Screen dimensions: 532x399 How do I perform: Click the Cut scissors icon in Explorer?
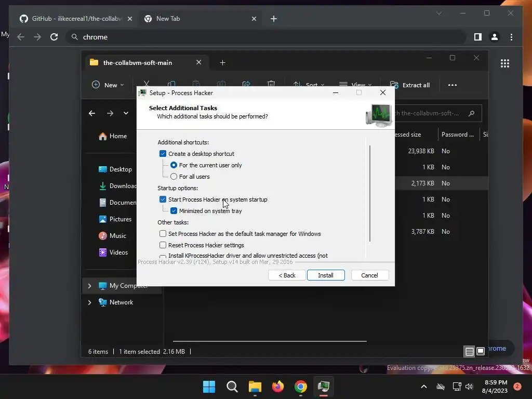[147, 84]
